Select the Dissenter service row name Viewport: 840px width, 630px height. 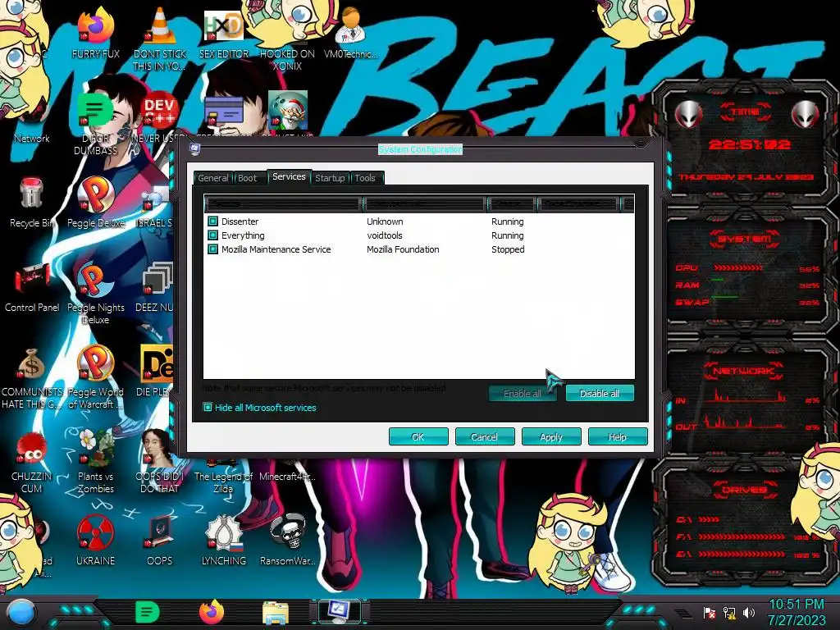tap(240, 221)
